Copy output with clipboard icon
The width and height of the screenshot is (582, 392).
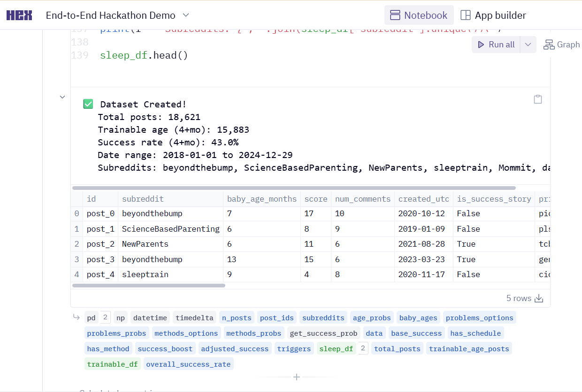(538, 99)
